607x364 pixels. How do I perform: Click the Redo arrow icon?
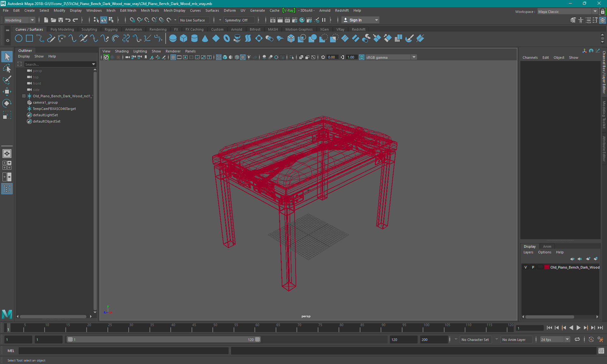coord(75,20)
